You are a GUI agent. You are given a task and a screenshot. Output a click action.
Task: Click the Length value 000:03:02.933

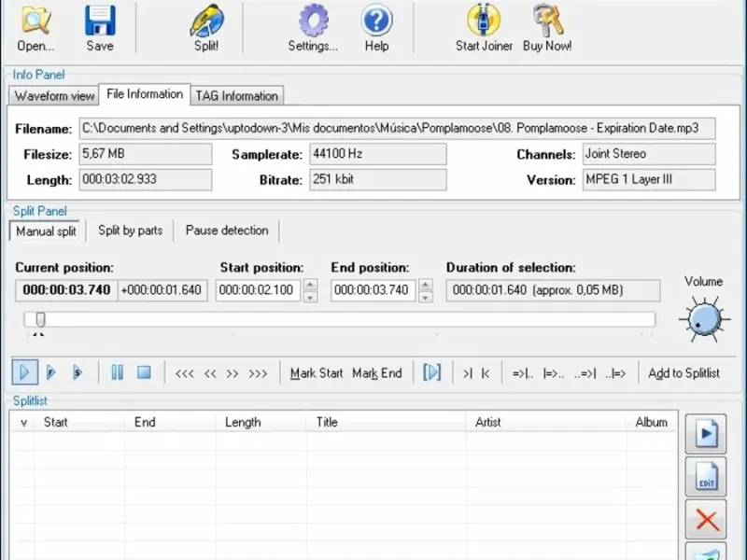tap(146, 180)
